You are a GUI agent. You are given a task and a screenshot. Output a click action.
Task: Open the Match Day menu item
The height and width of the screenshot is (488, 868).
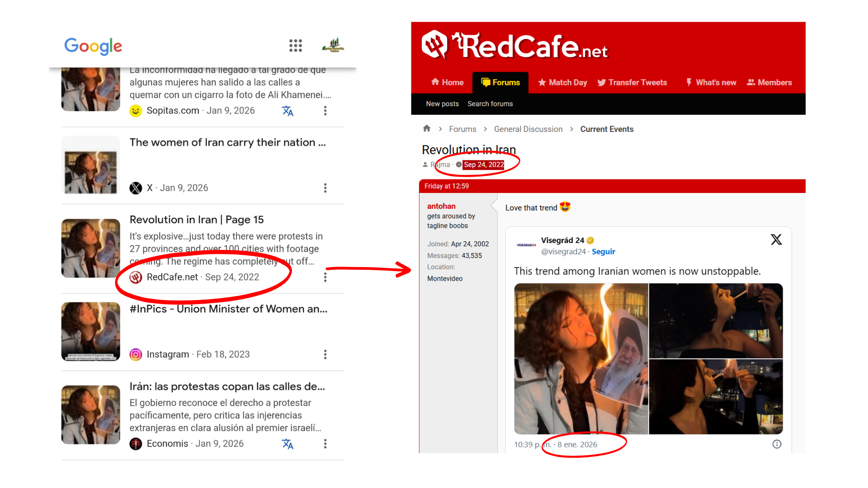pyautogui.click(x=562, y=82)
